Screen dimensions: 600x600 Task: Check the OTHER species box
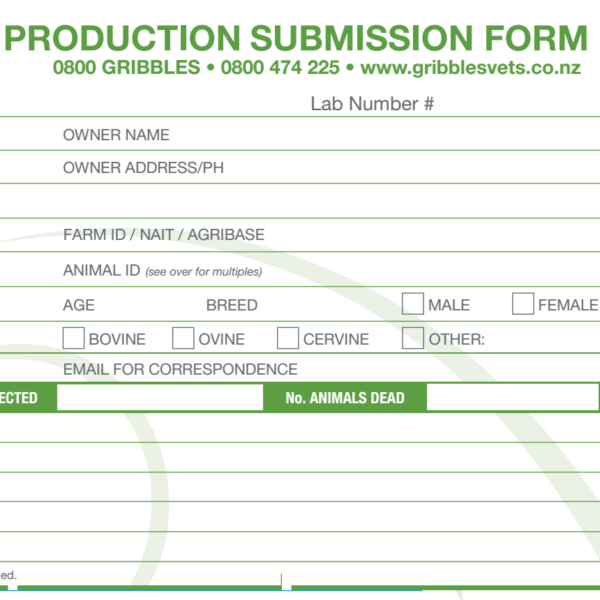pyautogui.click(x=412, y=338)
